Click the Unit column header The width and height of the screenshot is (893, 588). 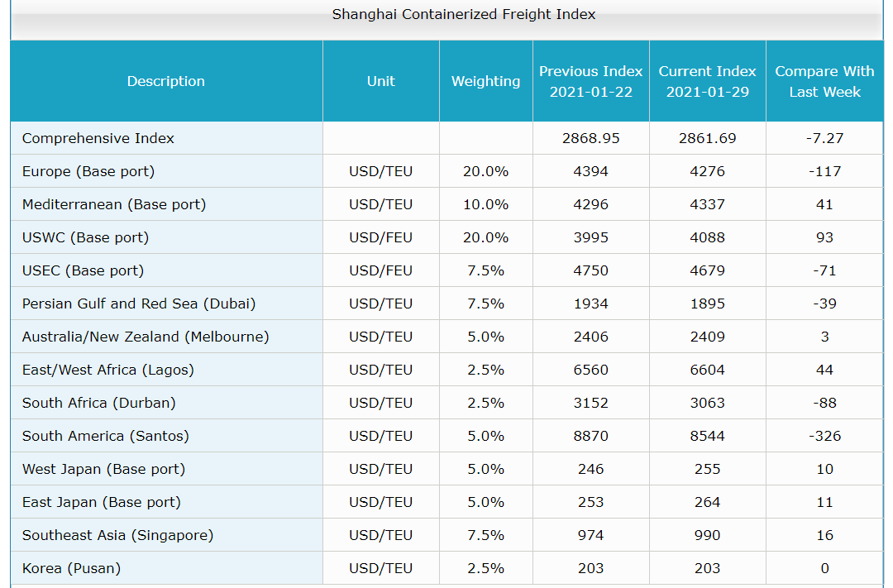pos(380,81)
